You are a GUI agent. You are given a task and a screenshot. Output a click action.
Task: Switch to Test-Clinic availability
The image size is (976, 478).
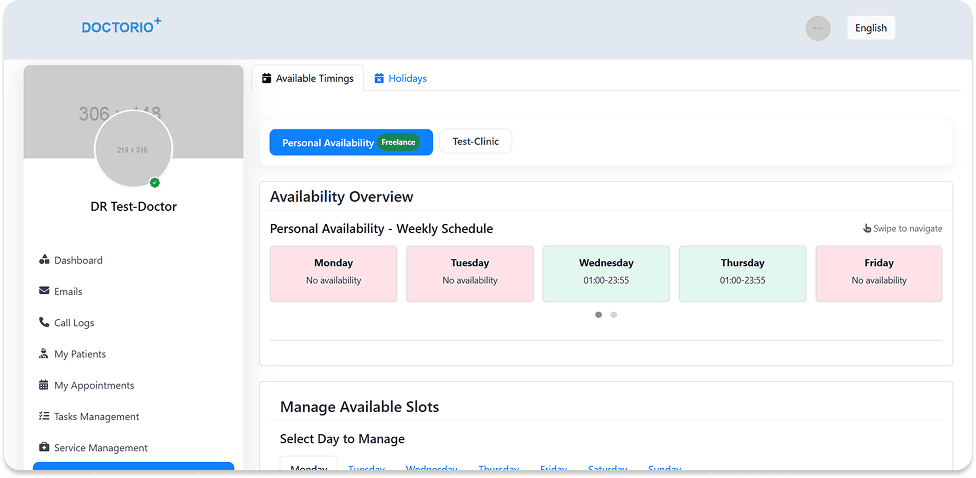pyautogui.click(x=475, y=142)
